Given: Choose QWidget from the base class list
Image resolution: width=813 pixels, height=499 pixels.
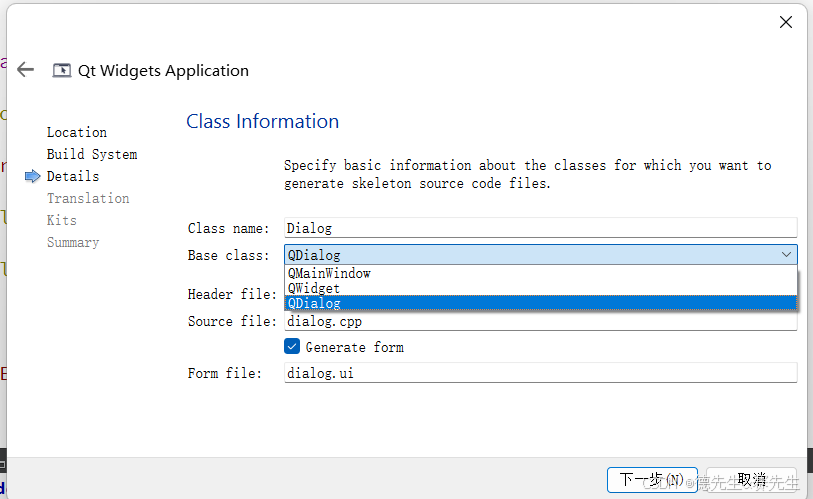Looking at the screenshot, I should click(x=540, y=288).
